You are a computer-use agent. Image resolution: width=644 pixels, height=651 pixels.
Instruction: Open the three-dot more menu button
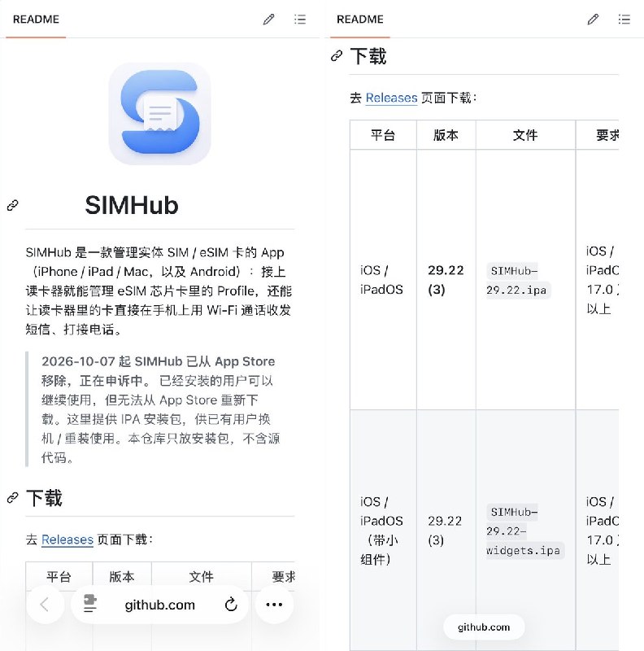(274, 605)
